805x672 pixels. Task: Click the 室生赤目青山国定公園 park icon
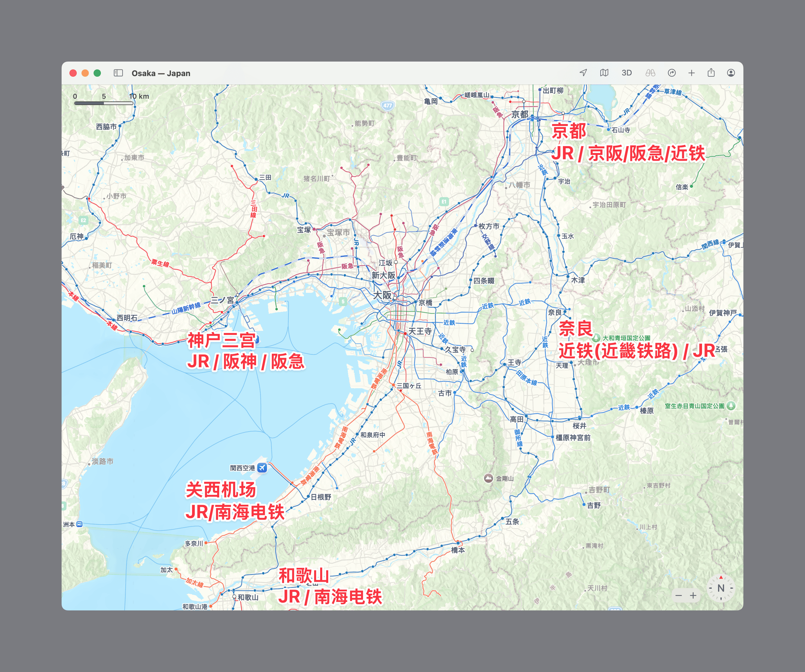[731, 405]
